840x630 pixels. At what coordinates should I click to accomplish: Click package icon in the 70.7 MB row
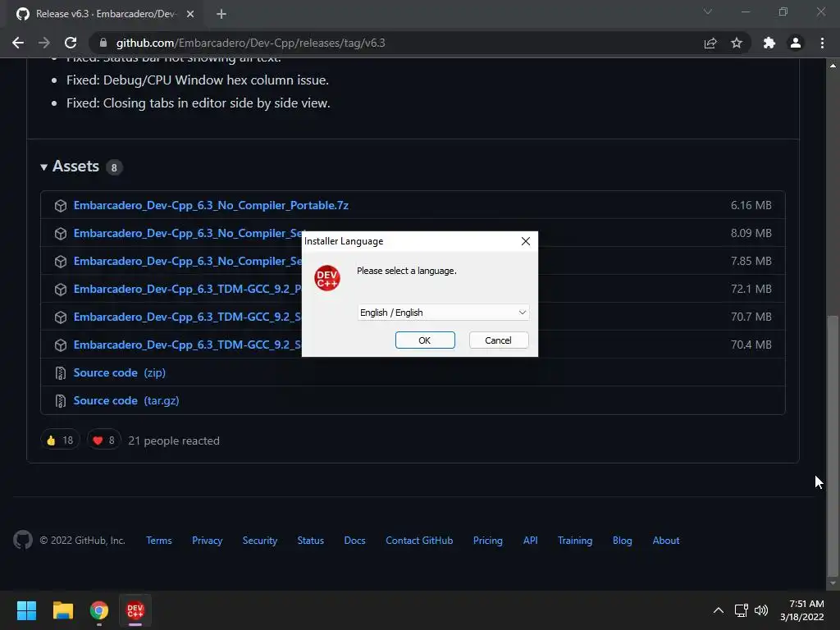pos(61,317)
